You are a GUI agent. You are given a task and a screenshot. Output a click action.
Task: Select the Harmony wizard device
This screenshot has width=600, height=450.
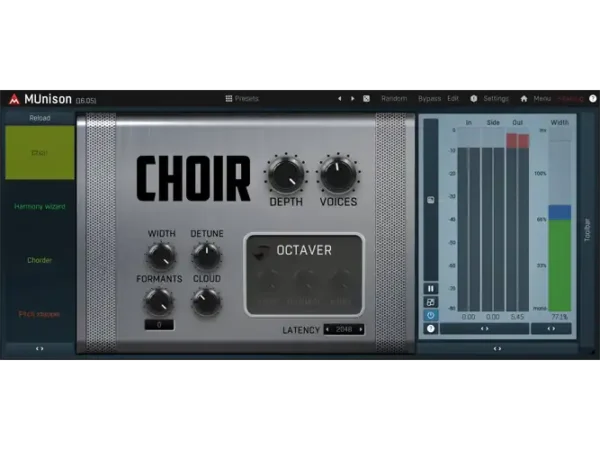click(40, 207)
